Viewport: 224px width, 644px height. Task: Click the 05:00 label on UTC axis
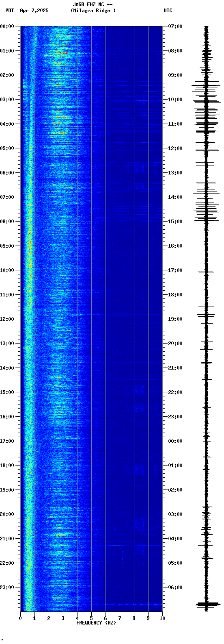click(x=175, y=563)
